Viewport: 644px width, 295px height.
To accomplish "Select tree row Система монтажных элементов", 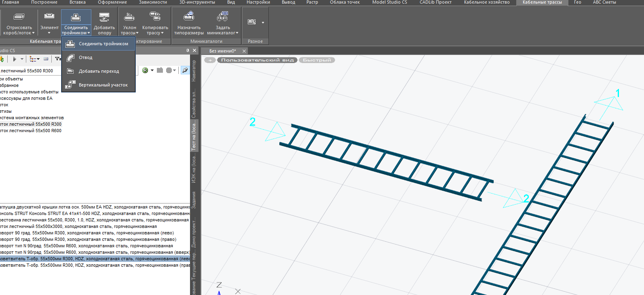I will pos(32,118).
